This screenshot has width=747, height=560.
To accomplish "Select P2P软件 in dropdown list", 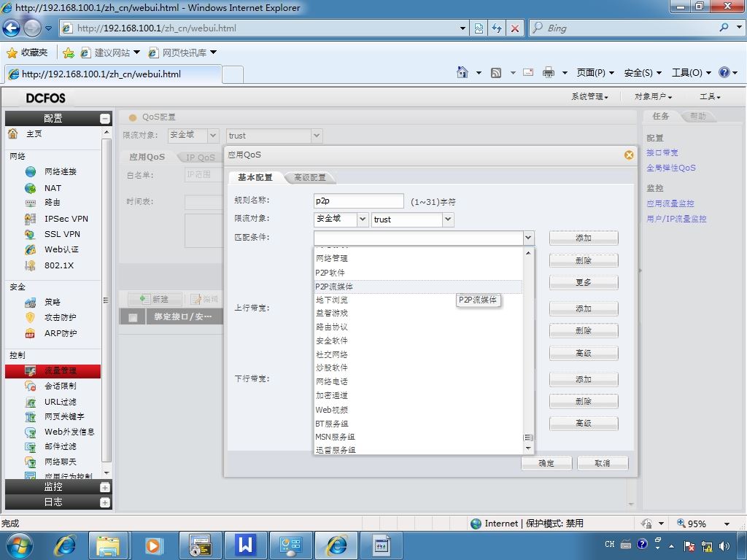I will [418, 273].
